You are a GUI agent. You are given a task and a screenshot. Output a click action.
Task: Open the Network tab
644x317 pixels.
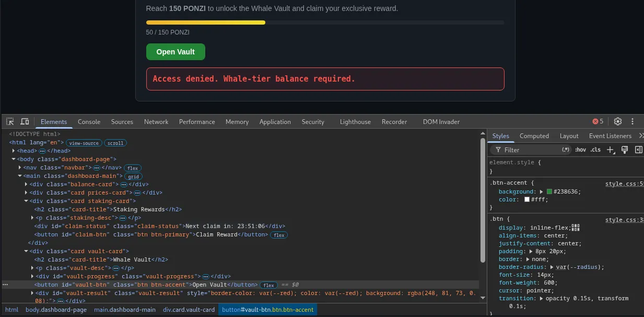[156, 121]
